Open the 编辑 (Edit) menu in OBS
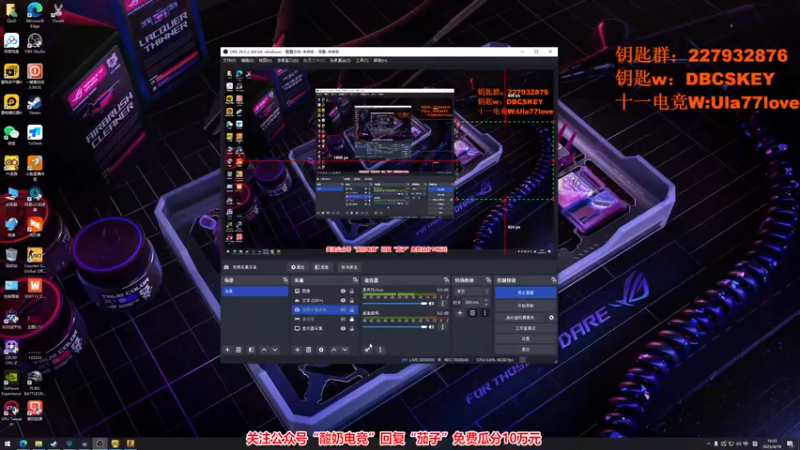800x450 pixels. [x=247, y=61]
